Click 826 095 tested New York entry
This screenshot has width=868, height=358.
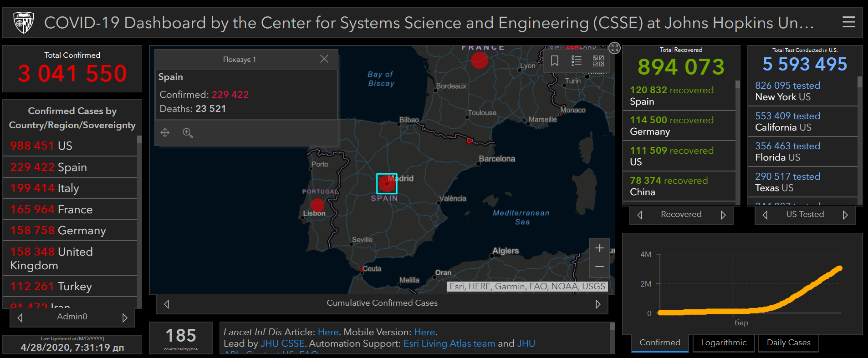[803, 91]
